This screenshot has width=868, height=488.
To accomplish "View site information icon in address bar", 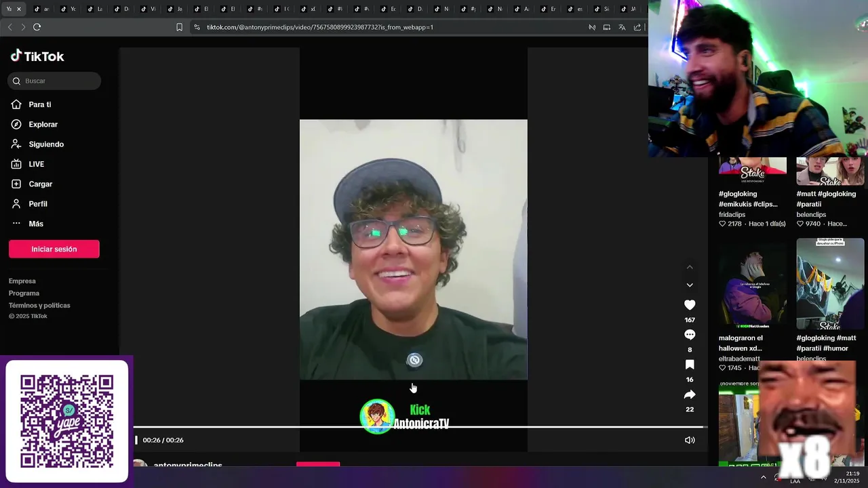I will click(x=197, y=27).
